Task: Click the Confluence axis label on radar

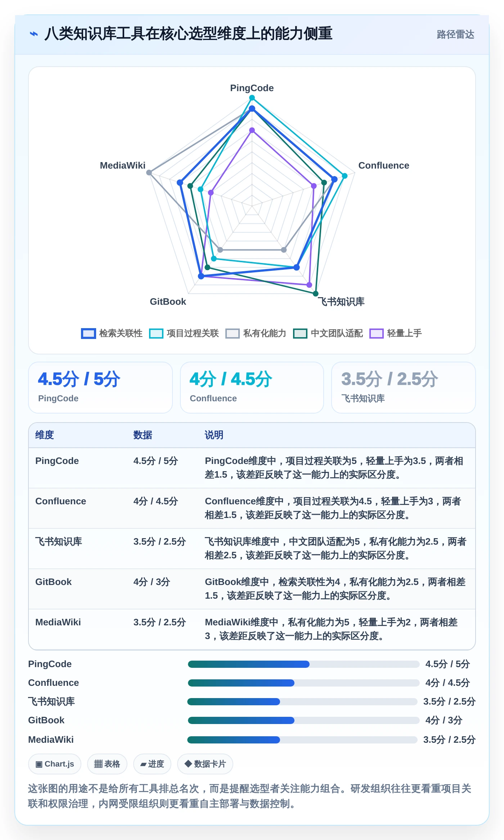Action: (384, 165)
